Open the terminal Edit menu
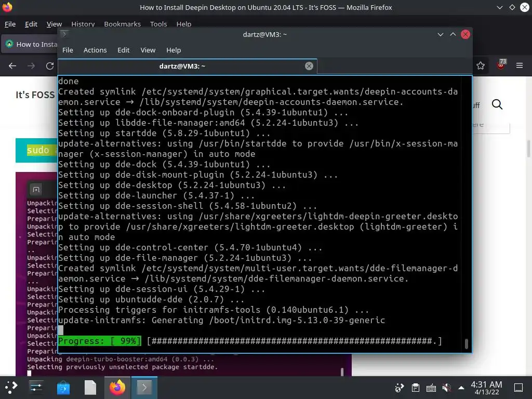The image size is (532, 399). point(124,50)
